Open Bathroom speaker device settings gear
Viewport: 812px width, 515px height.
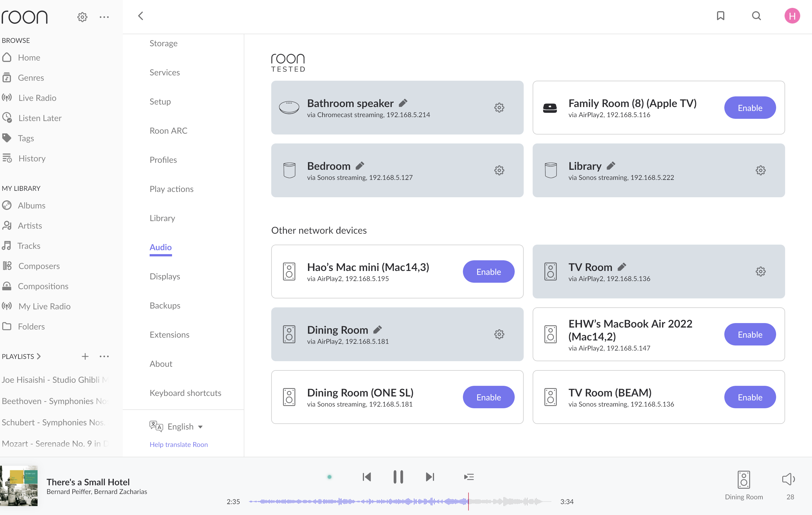click(499, 108)
